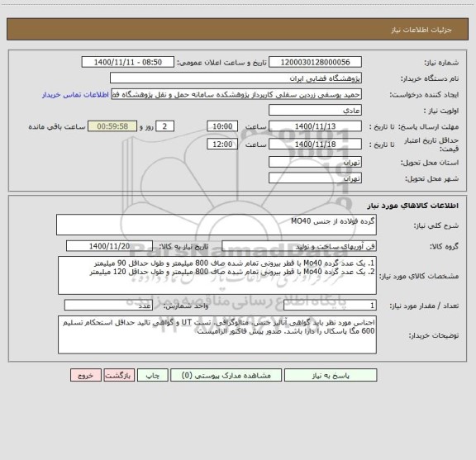Click the label اولویت نیاز
Image resolution: width=476 pixels, height=460 pixels.
(440, 111)
